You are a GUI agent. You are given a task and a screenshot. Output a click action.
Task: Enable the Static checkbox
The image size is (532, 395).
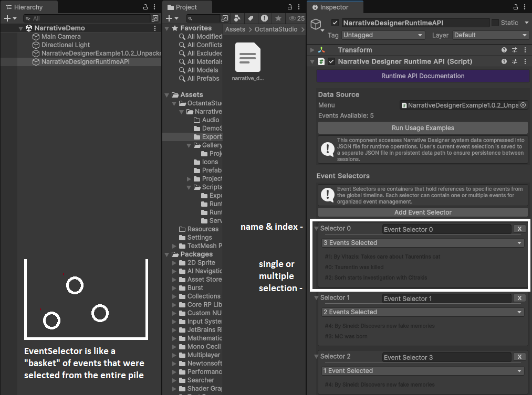pyautogui.click(x=495, y=23)
